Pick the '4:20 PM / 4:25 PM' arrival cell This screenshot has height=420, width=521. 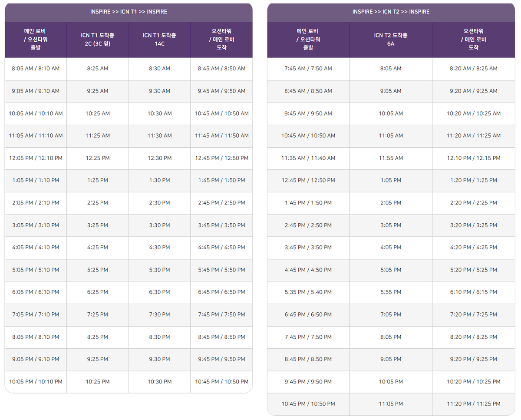(x=474, y=248)
